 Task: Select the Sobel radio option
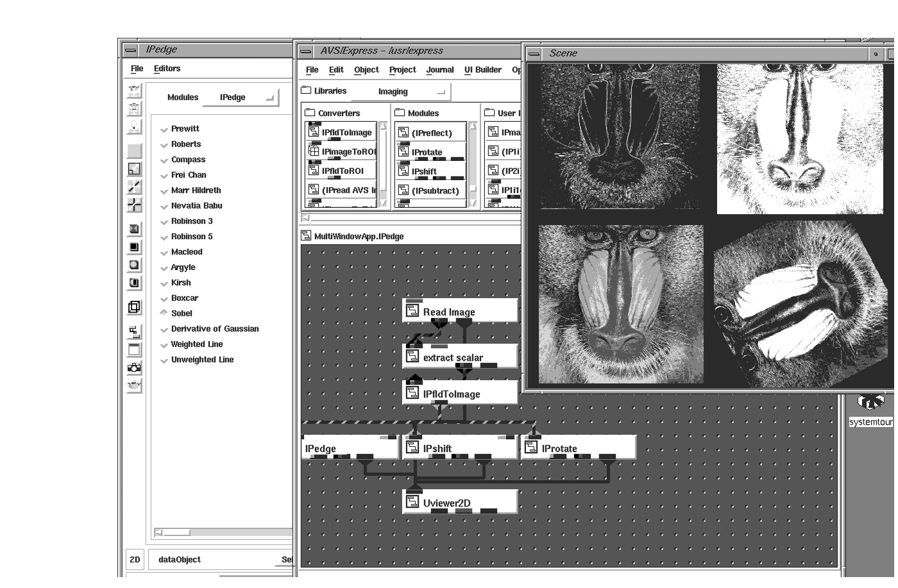(x=164, y=314)
